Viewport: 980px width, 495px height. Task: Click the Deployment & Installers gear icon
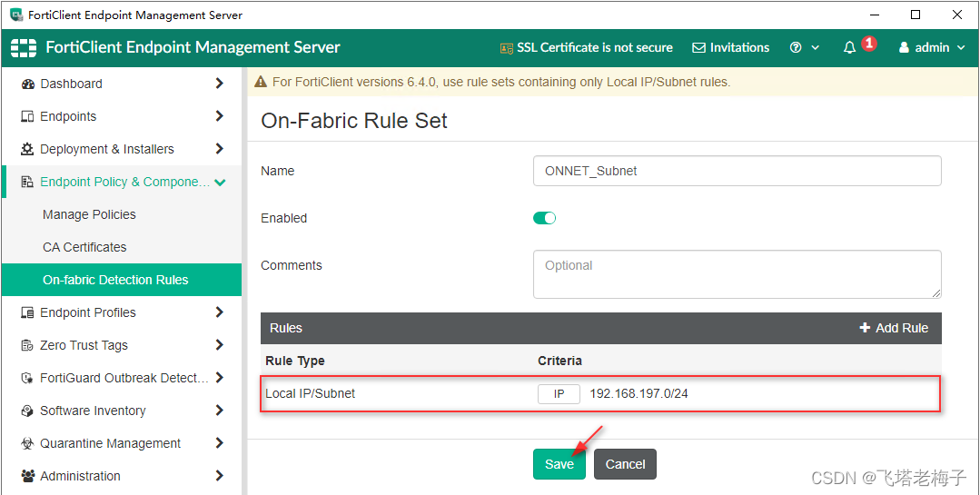pos(27,149)
